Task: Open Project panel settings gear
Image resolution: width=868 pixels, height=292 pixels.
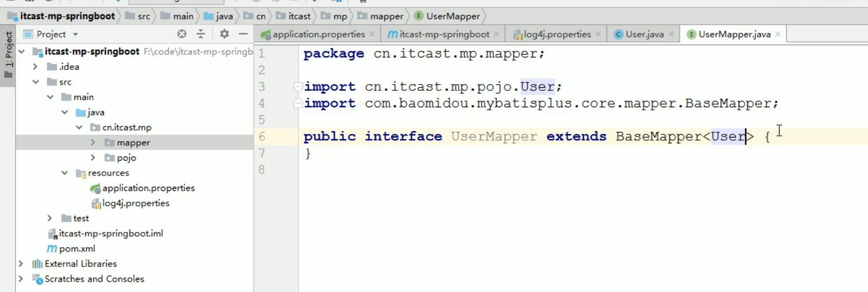Action: coord(224,34)
